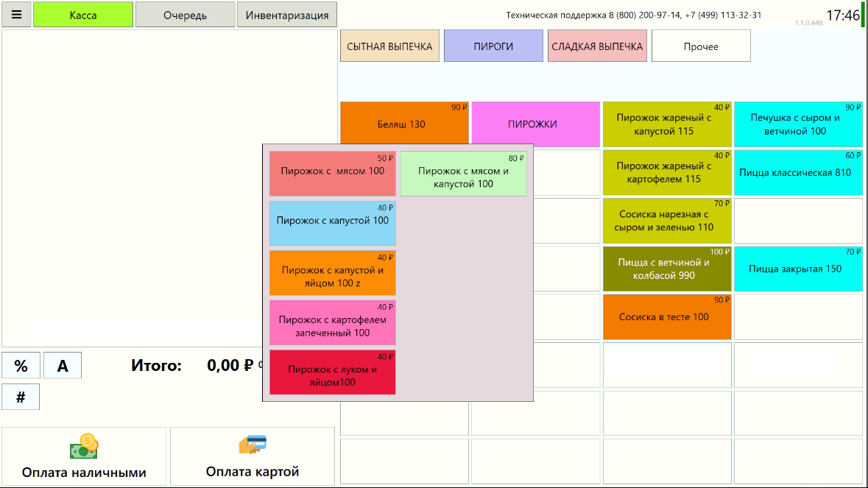The width and height of the screenshot is (868, 488).
Task: Add Пирожок с мясом 100
Action: 332,174
